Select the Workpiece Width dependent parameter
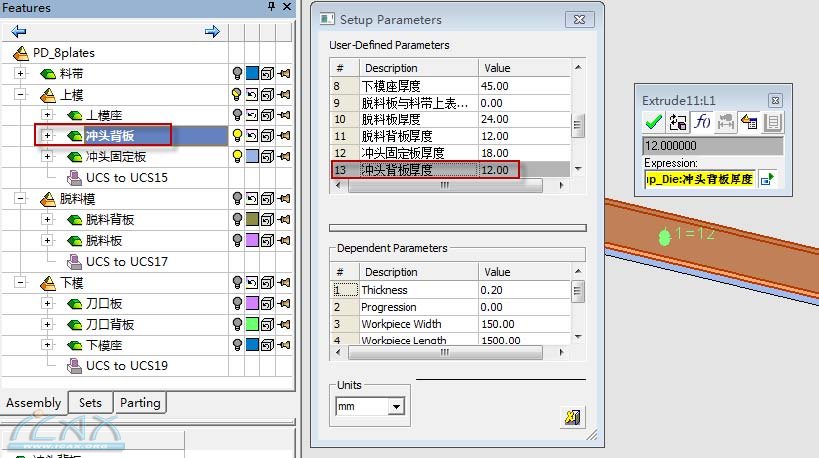The width and height of the screenshot is (819, 458). 450,324
